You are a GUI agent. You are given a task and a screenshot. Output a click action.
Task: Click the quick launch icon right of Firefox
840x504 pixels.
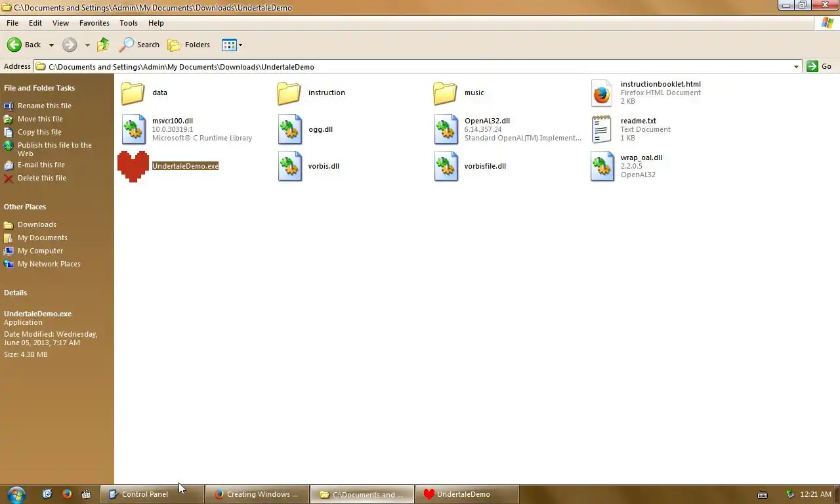86,494
